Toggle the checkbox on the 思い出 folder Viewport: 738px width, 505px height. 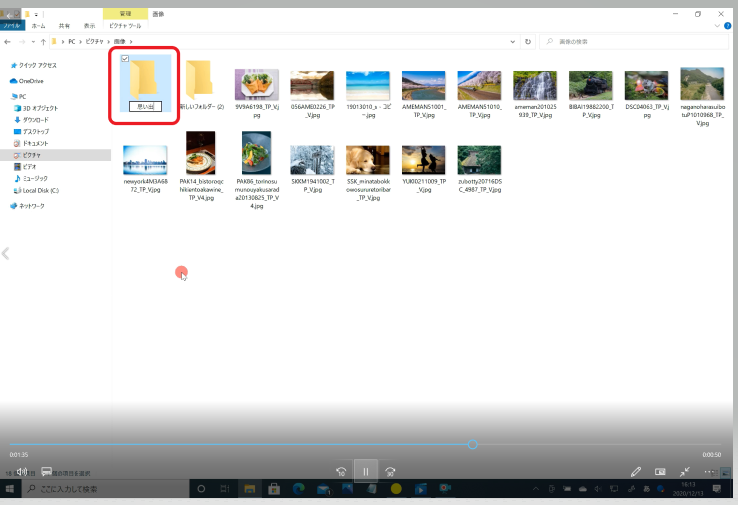pyautogui.click(x=124, y=59)
